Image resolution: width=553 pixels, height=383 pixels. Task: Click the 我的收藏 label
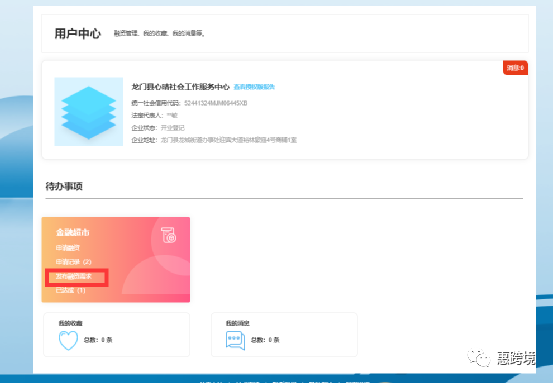point(71,323)
